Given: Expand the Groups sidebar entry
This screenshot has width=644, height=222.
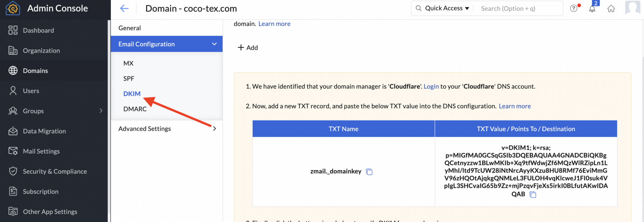Looking at the screenshot, I should pyautogui.click(x=101, y=111).
